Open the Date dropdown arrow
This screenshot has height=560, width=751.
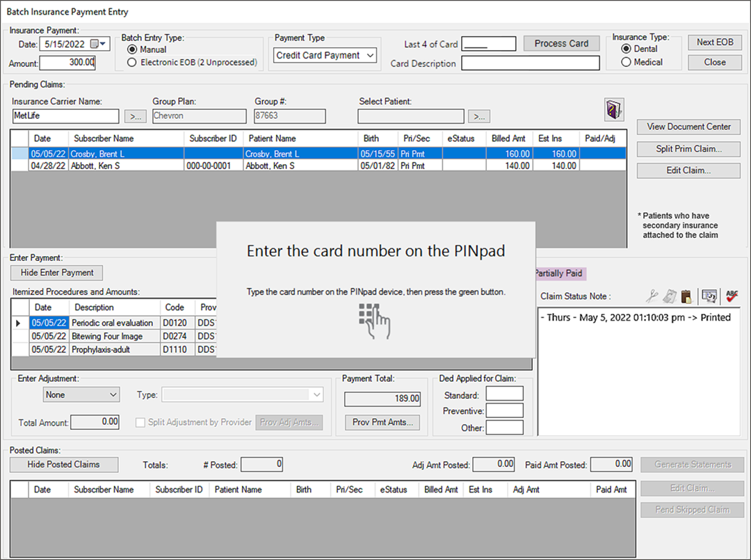[104, 44]
